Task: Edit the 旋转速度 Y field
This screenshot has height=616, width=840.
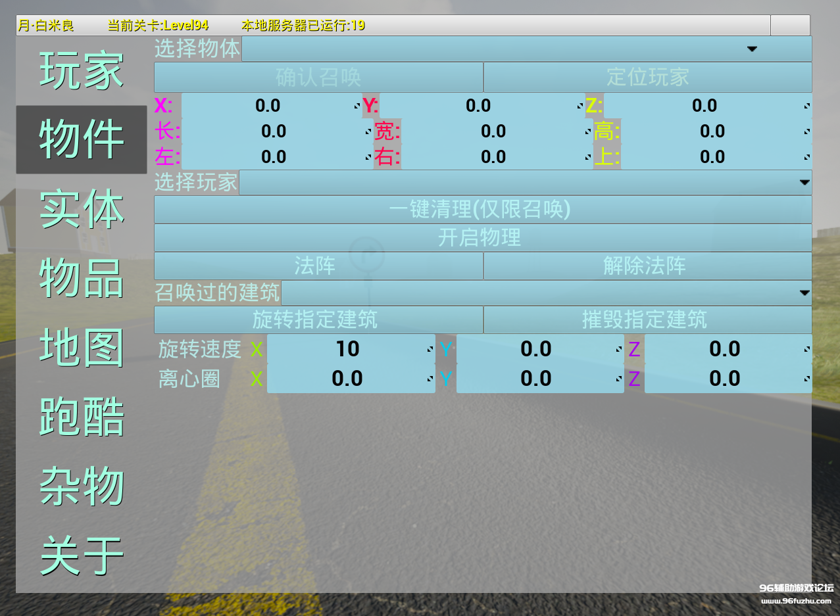Action: (x=539, y=349)
